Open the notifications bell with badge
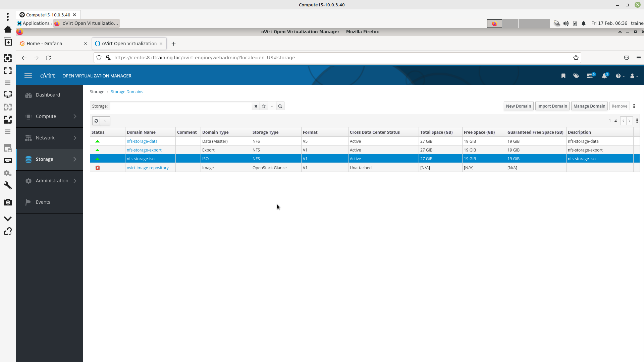644x362 pixels. pyautogui.click(x=604, y=76)
